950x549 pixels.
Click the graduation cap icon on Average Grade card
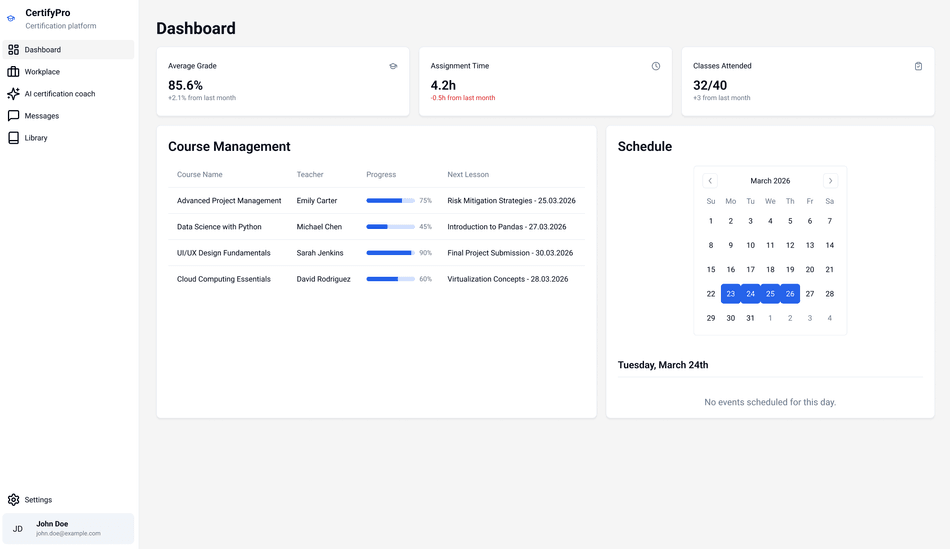393,66
